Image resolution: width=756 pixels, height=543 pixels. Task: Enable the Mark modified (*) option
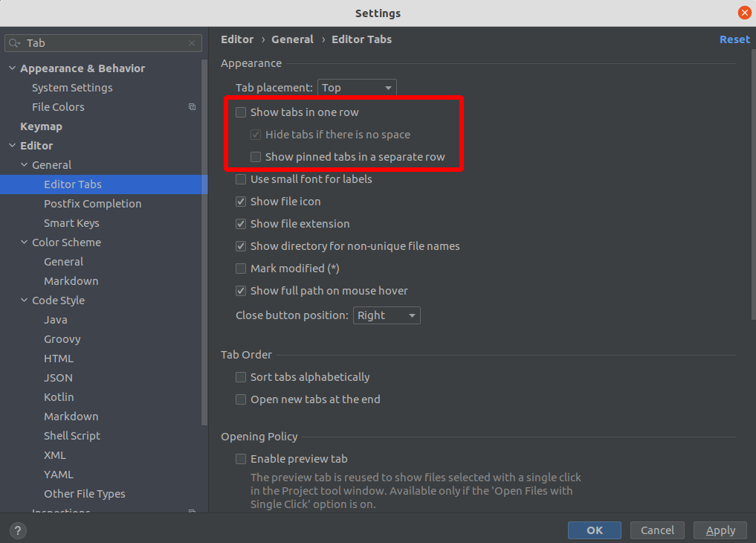[241, 269]
